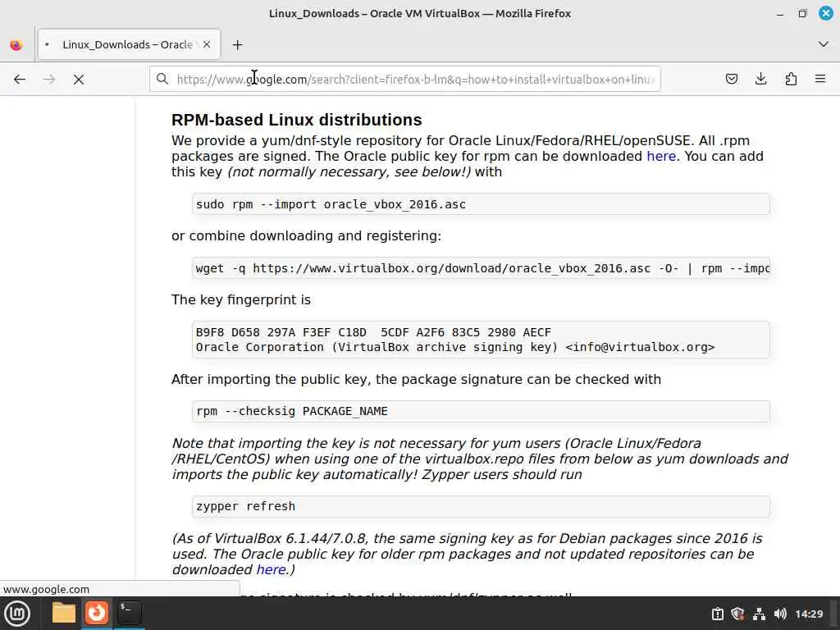Open the Downloads panel
This screenshot has height=630, width=840.
tap(760, 80)
